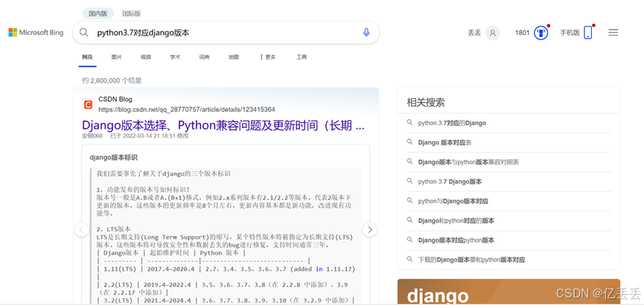Select the 地图 results tab

coord(234,57)
